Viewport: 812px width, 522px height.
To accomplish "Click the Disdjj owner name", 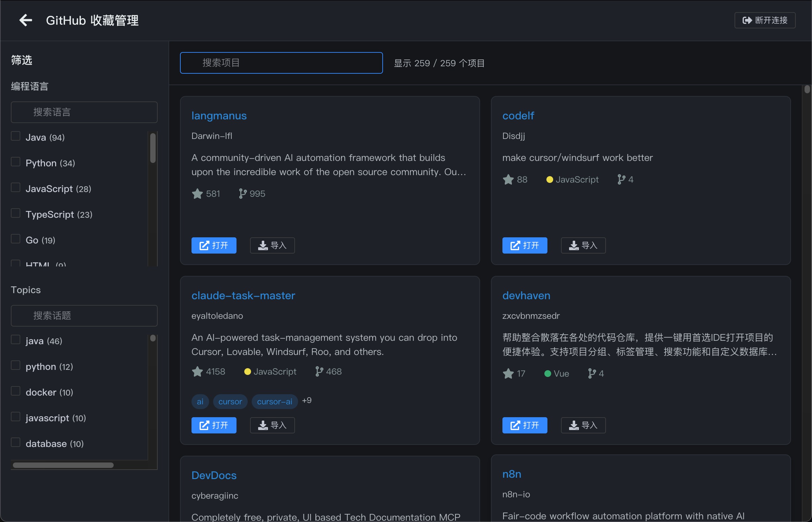I will 514,136.
